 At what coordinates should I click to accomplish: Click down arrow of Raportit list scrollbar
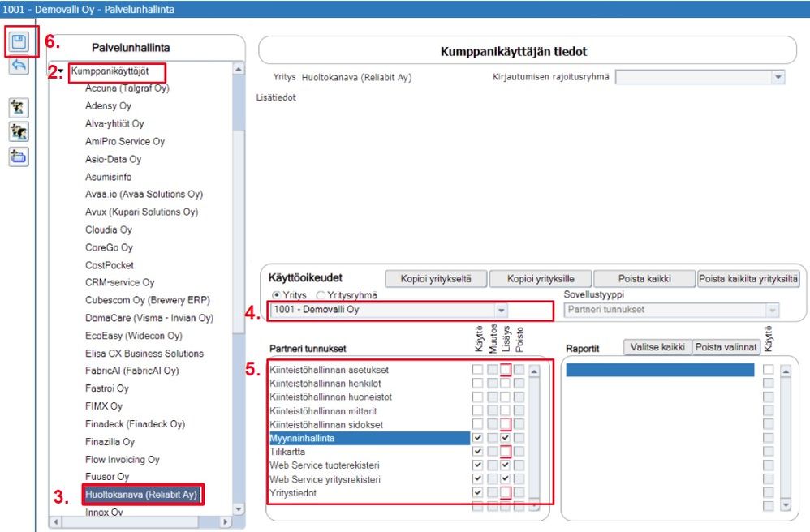tap(785, 504)
